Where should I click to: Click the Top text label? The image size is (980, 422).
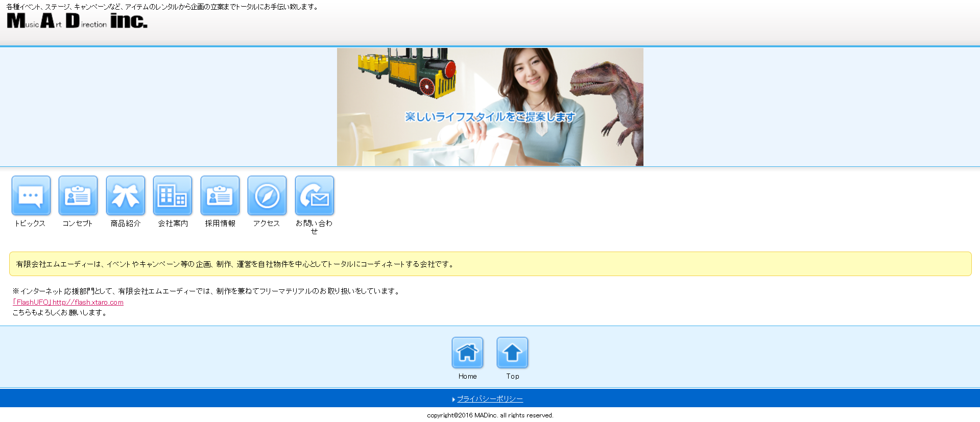tap(513, 376)
